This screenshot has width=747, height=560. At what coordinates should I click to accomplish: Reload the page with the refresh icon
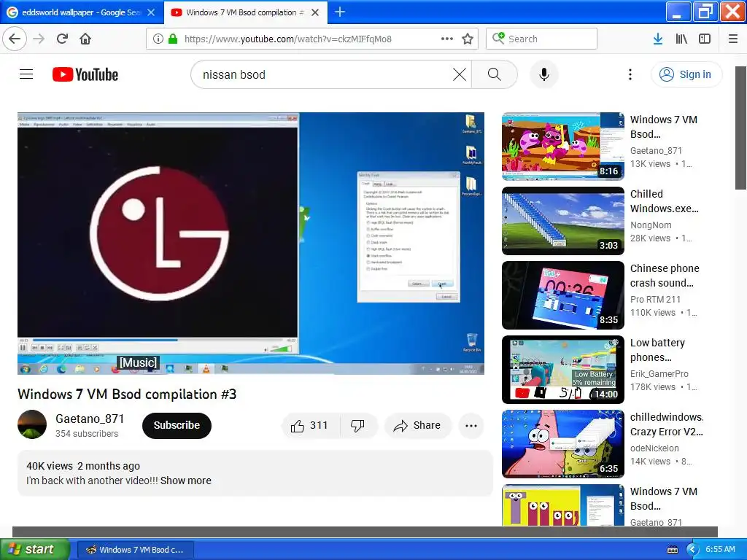coord(62,39)
